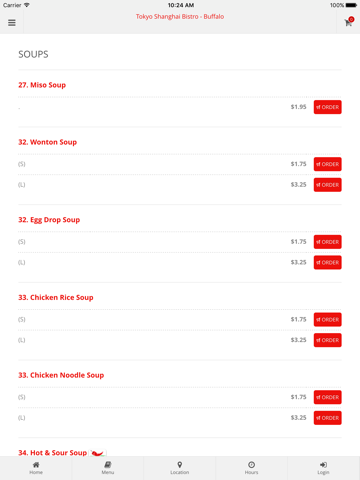Tap the Home icon in bottom bar
360x480 pixels.
tap(36, 465)
